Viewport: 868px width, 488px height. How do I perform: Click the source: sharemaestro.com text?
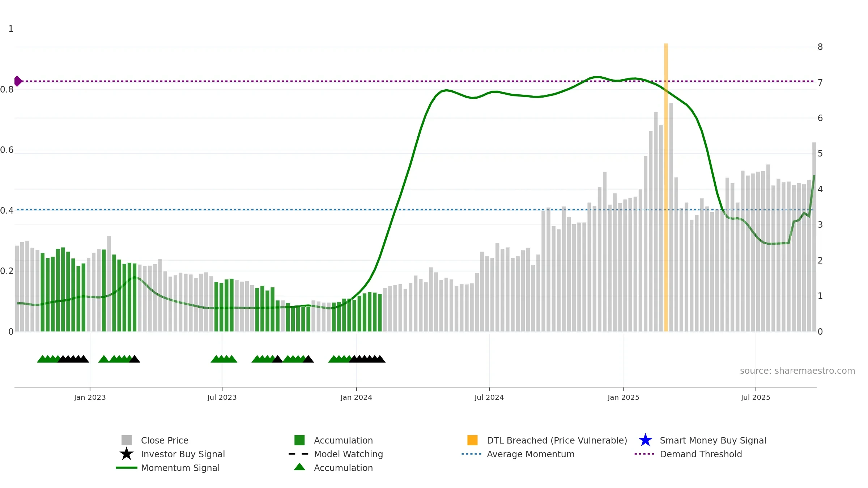[x=797, y=371]
